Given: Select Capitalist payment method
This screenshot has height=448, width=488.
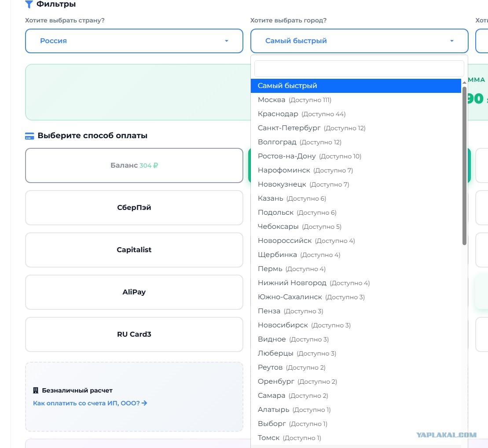Looking at the screenshot, I should tap(134, 250).
